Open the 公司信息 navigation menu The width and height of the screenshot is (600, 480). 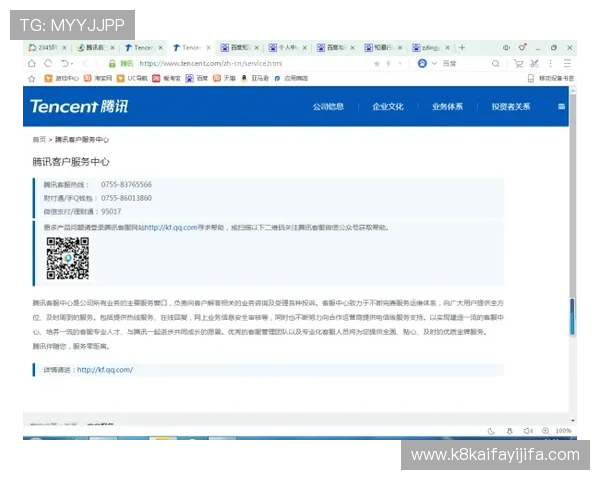328,106
